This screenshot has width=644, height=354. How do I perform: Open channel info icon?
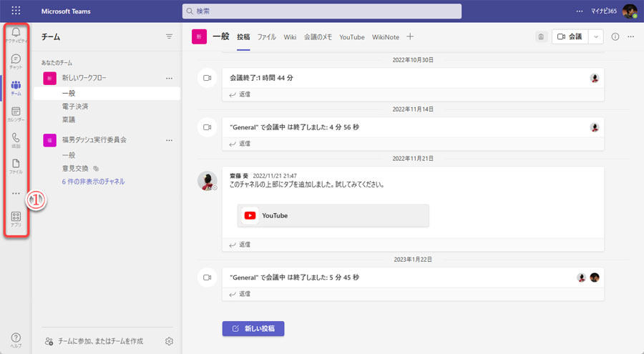615,36
